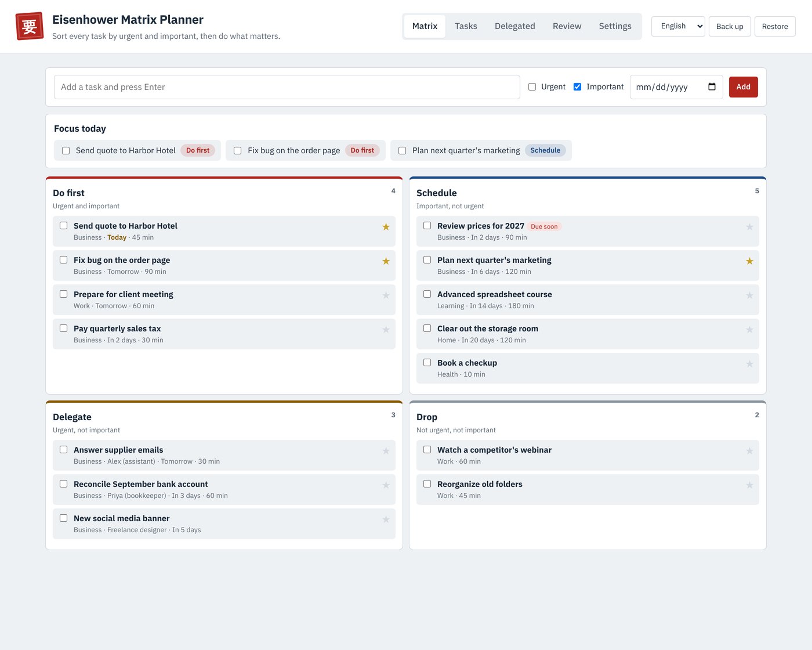Tick Fix bug checkbox in Focus today
The width and height of the screenshot is (812, 650).
[x=238, y=150]
